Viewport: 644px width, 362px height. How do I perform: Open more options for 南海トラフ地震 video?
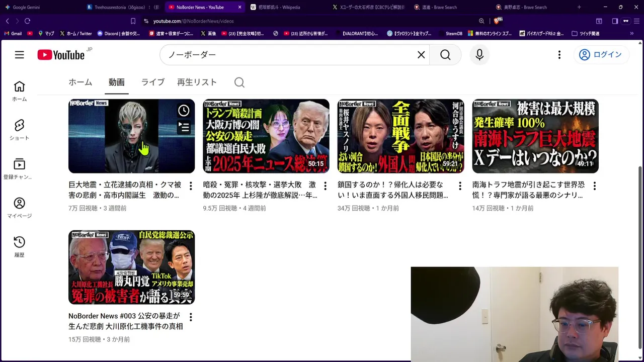point(595,186)
